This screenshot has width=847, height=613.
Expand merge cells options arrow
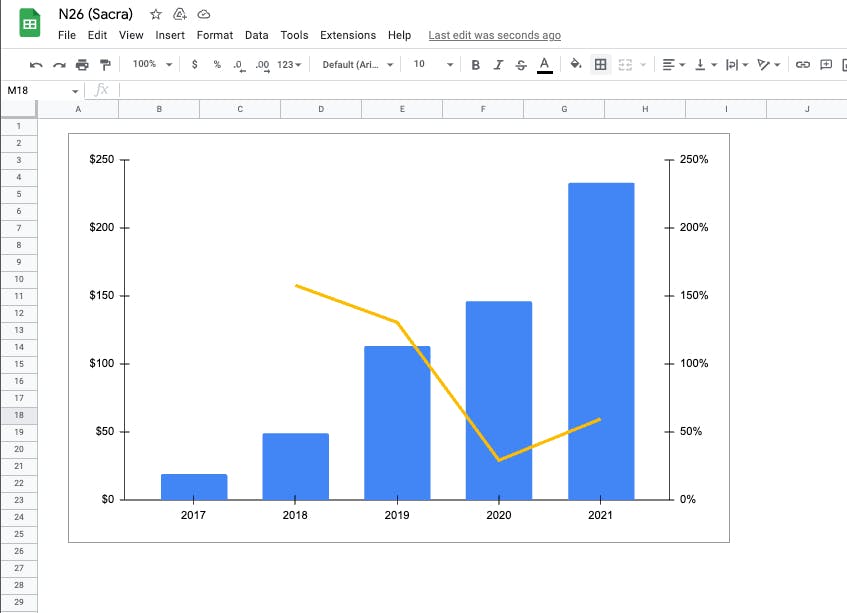(643, 65)
